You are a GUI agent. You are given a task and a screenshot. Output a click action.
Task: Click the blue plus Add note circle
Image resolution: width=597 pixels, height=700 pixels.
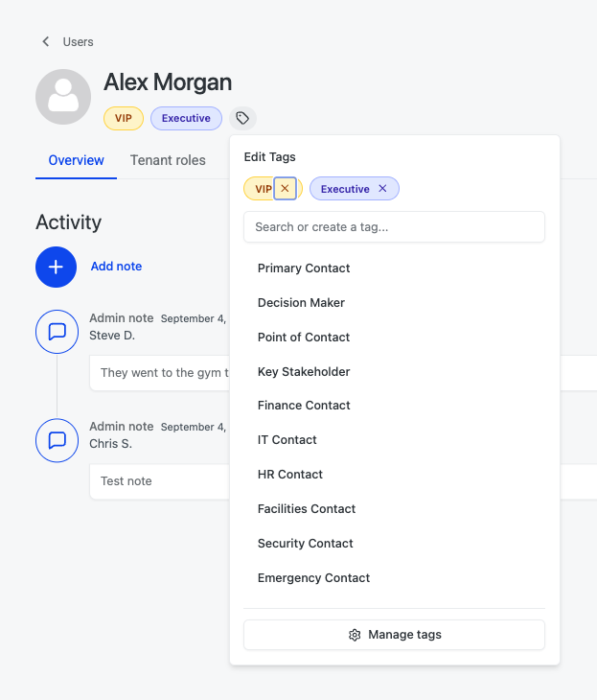click(x=56, y=267)
